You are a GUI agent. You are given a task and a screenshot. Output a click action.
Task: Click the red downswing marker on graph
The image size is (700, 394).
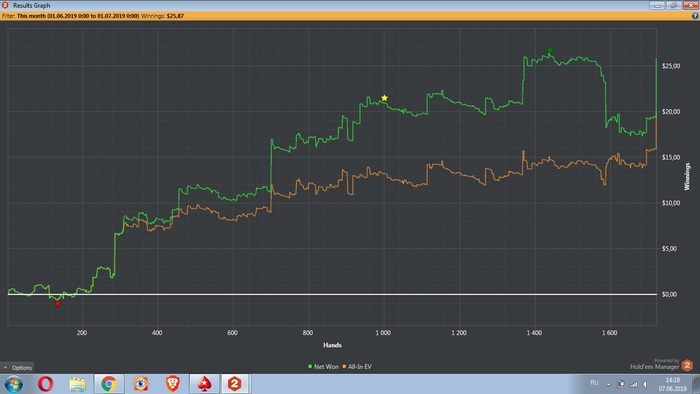click(58, 304)
